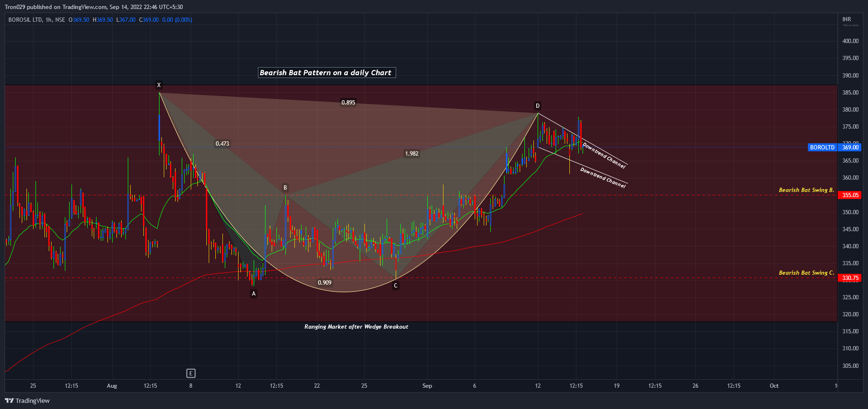Viewport: 868px width, 409px height.
Task: Click upper channel line's Downtrend Channel label
Action: pos(604,156)
